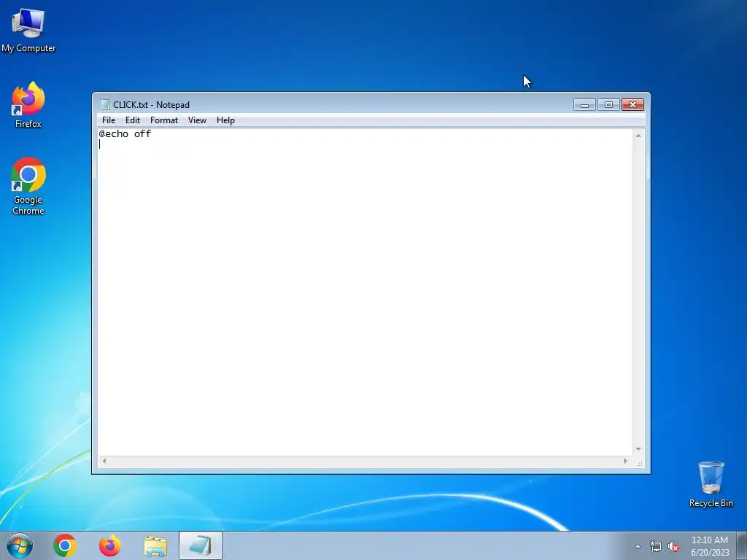Click the CLICK.txt - Notepad title text
747x560 pixels.
coord(151,105)
